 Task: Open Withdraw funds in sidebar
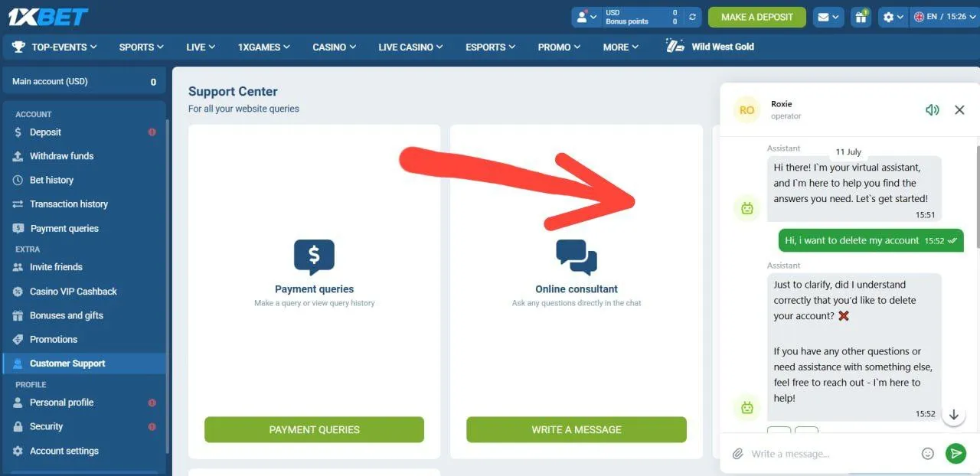61,156
